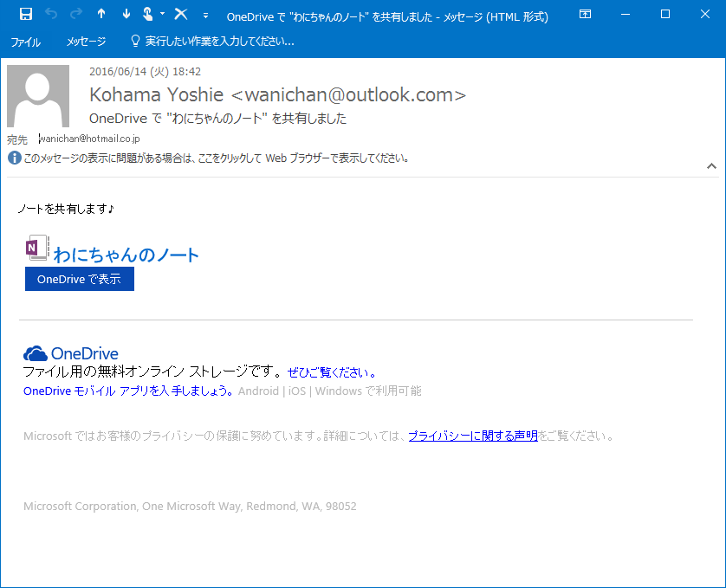Click the sender avatar picture

pos(38,96)
